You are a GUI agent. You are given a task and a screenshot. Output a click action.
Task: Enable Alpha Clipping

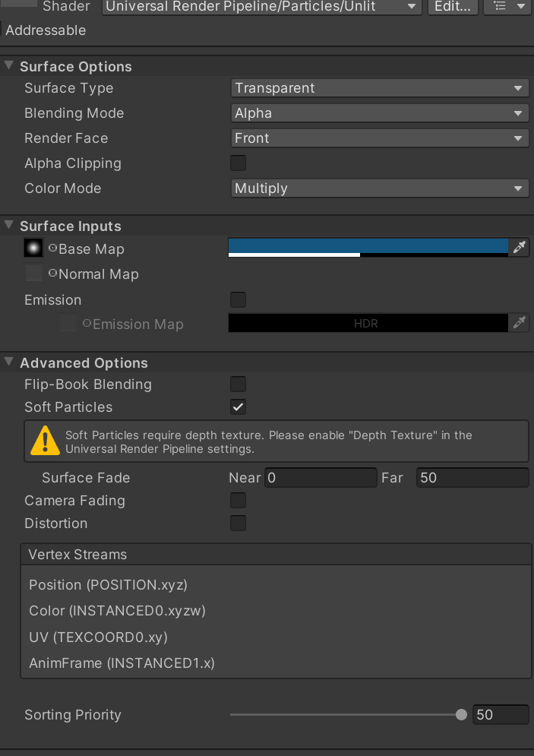pos(238,163)
